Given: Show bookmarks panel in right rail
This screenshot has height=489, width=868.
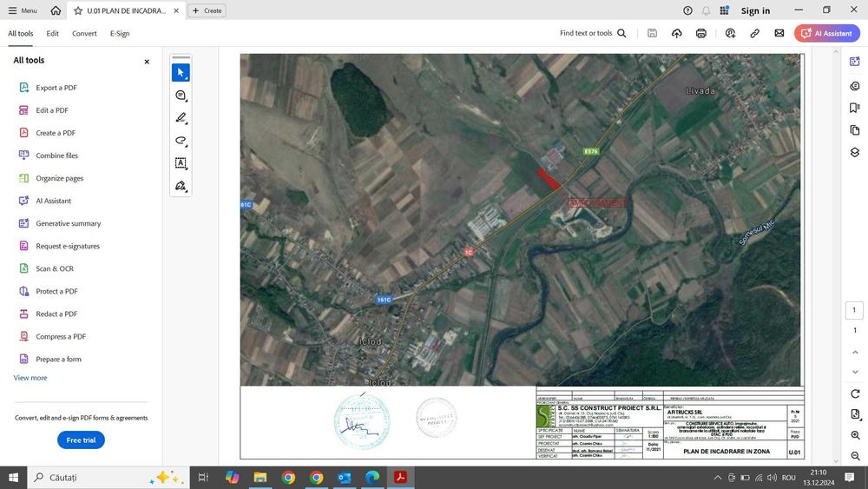Looking at the screenshot, I should pyautogui.click(x=855, y=108).
